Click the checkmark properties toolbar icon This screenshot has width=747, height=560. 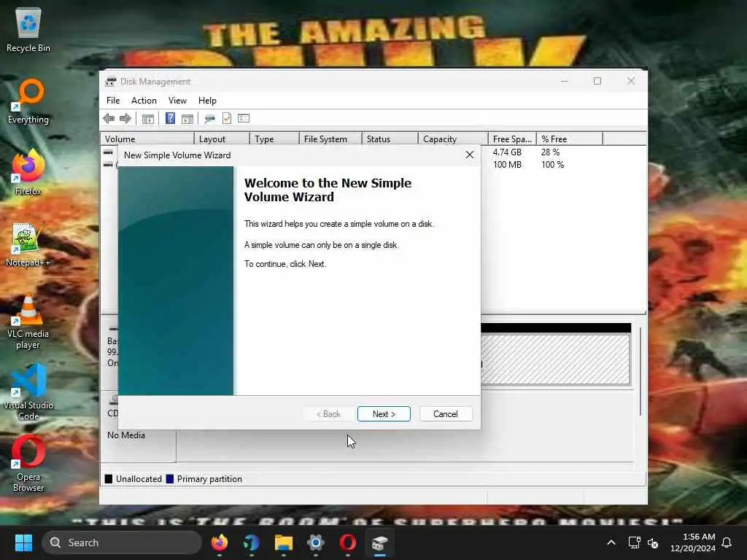227,118
